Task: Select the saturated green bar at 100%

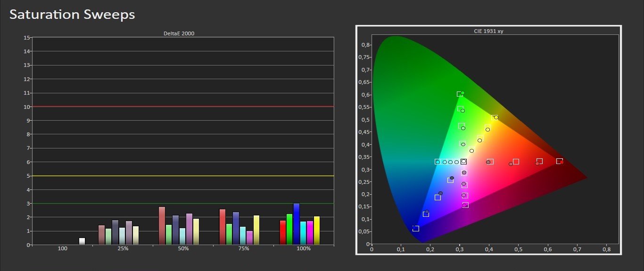Action: click(x=289, y=229)
